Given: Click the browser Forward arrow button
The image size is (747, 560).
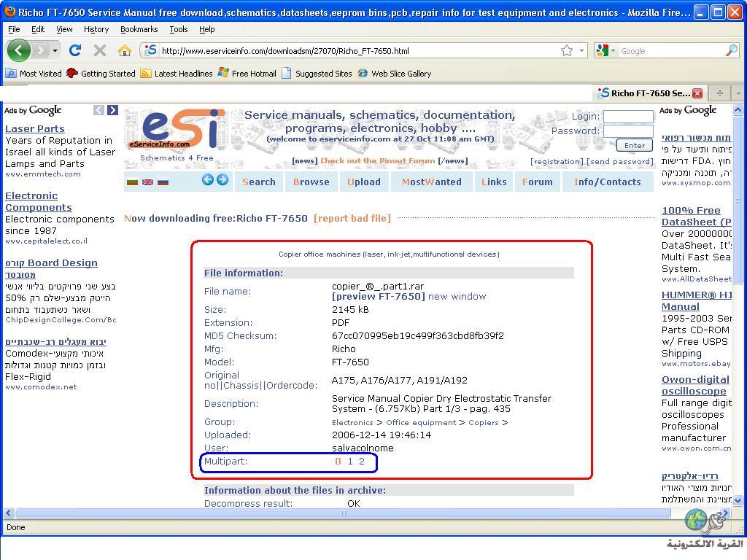Looking at the screenshot, I should click(41, 50).
